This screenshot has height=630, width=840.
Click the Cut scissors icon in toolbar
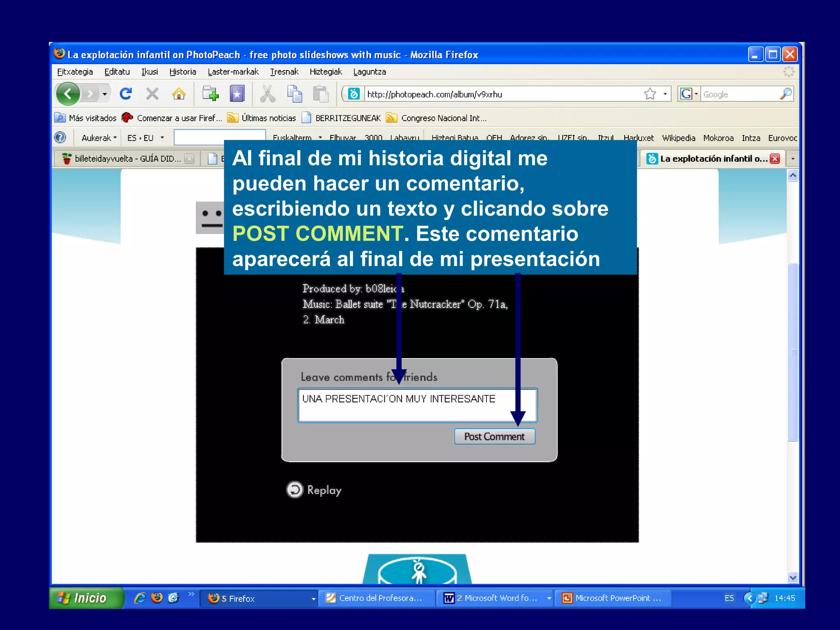click(x=267, y=94)
